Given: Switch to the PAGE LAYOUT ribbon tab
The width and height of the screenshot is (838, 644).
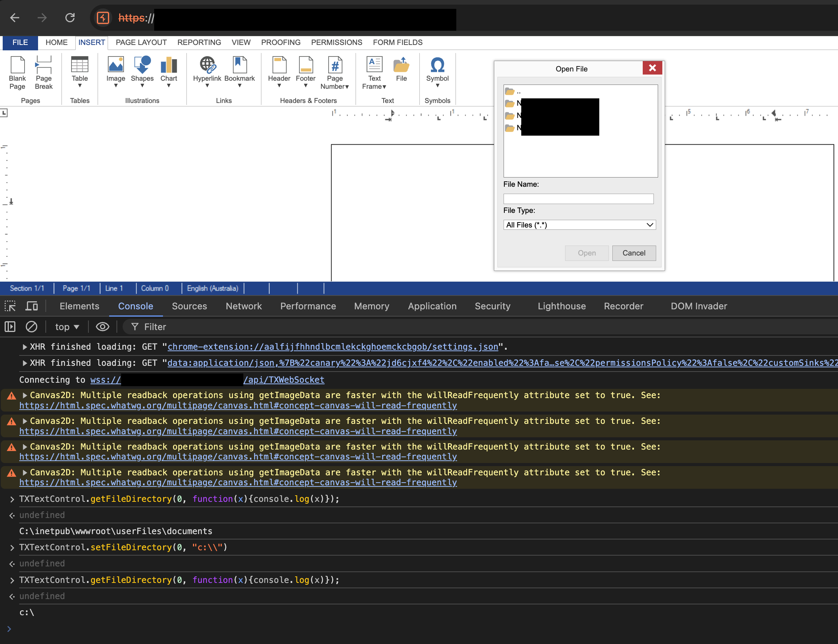Looking at the screenshot, I should (x=141, y=42).
